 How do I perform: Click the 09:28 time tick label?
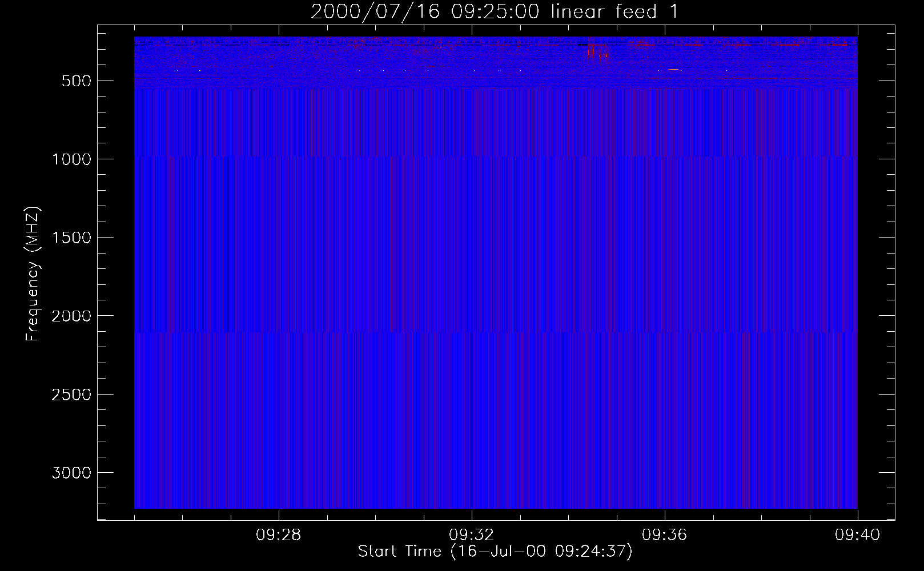tap(279, 535)
